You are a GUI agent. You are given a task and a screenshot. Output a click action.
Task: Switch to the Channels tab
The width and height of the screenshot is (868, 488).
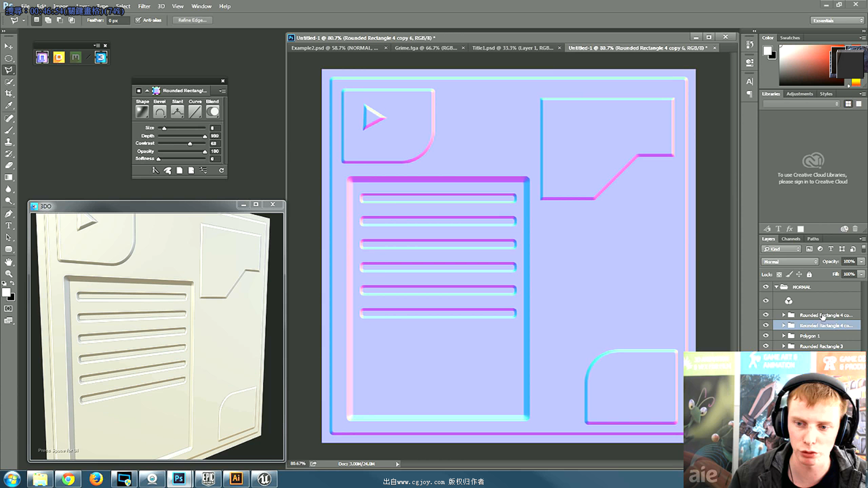pyautogui.click(x=790, y=239)
